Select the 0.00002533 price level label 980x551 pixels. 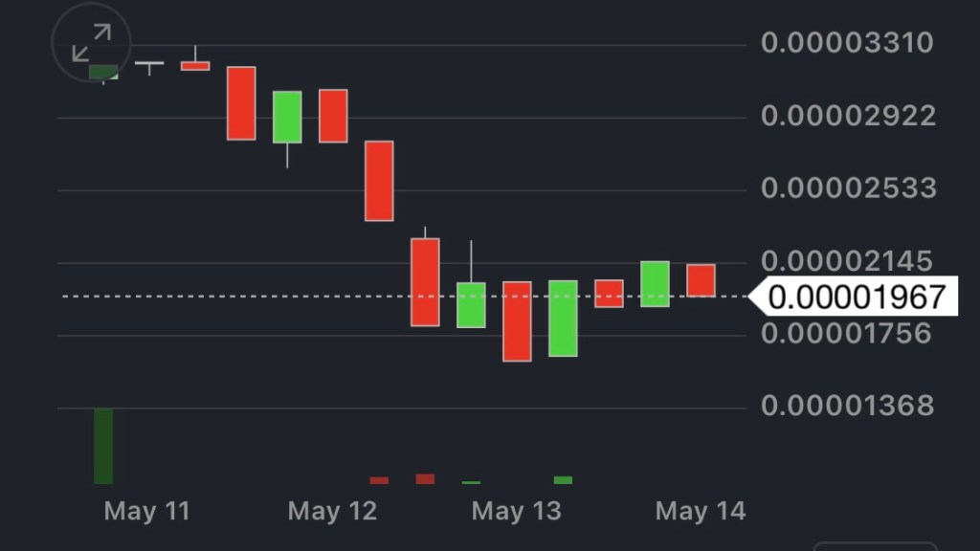click(848, 187)
